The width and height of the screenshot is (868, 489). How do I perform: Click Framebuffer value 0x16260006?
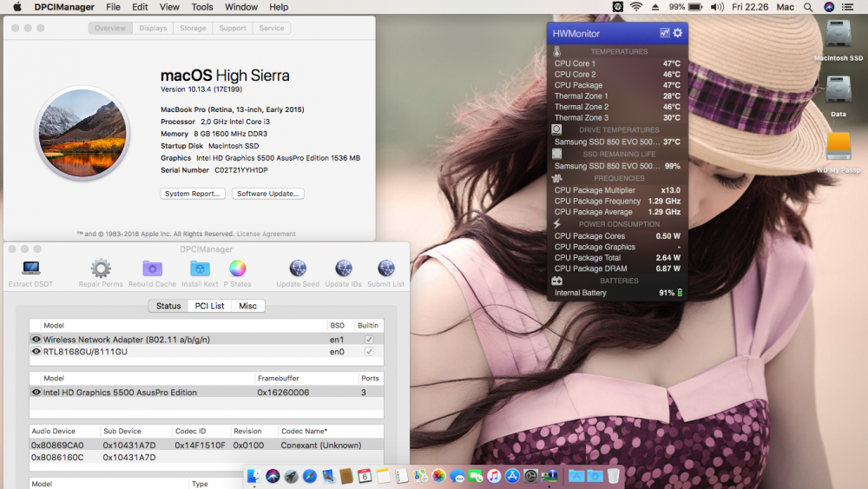click(x=283, y=392)
